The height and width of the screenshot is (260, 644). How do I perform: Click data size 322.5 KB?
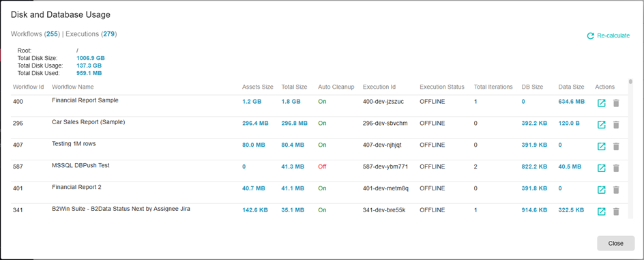pos(571,210)
